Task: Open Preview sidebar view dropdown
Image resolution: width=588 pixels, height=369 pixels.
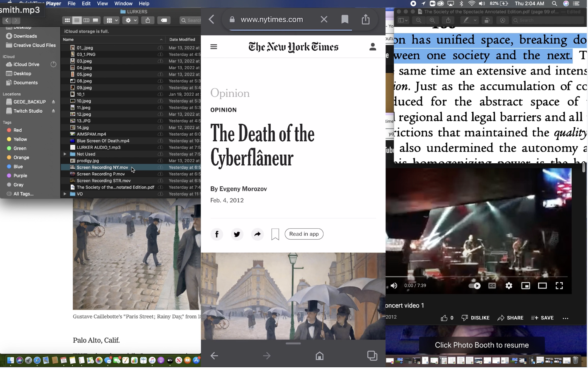Action: 404,20
